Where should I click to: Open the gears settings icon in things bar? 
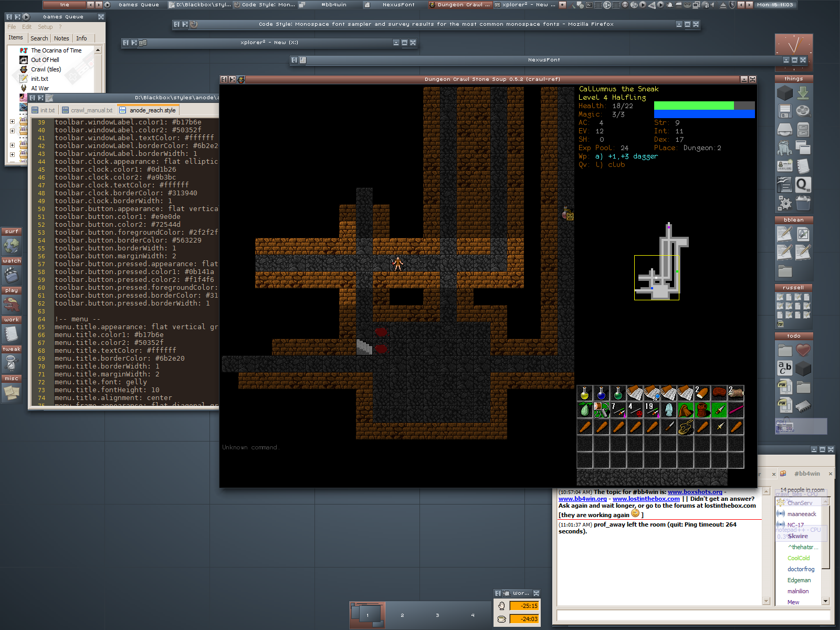[x=785, y=203]
